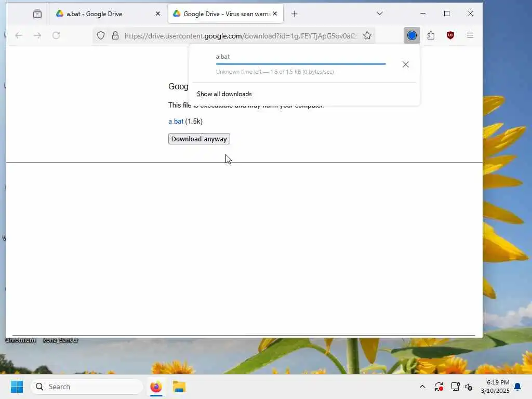Open the Firefox hamburger menu
This screenshot has width=532, height=399.
(470, 35)
